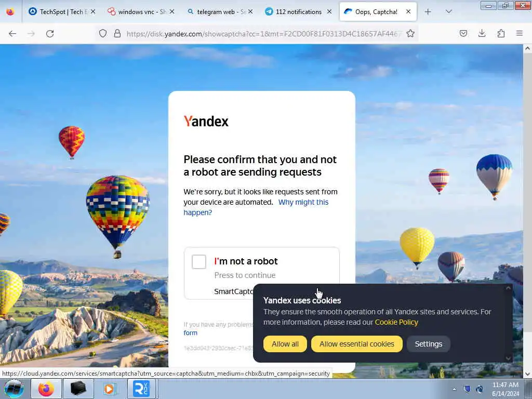Image resolution: width=532 pixels, height=399 pixels.
Task: Click the URL address bar field
Action: coord(263,33)
